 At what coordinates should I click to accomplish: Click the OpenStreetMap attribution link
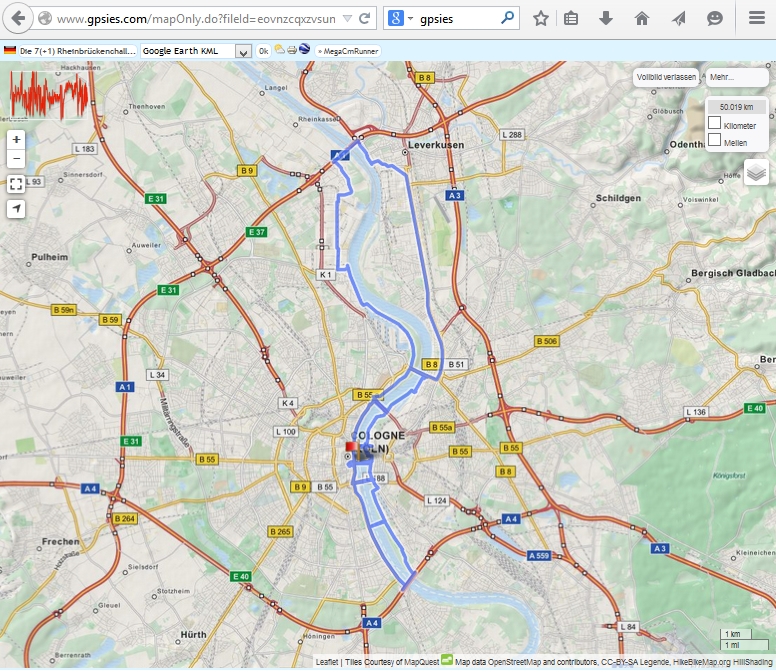(515, 662)
